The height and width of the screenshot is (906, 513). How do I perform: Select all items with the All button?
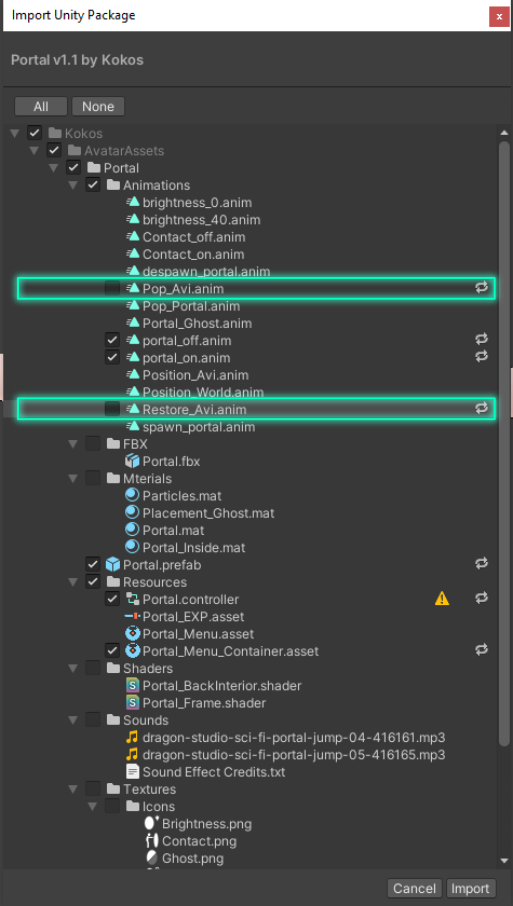41,106
